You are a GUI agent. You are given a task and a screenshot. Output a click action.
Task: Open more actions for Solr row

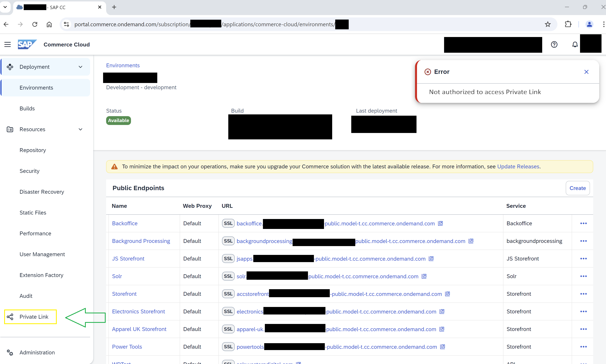[x=583, y=276]
